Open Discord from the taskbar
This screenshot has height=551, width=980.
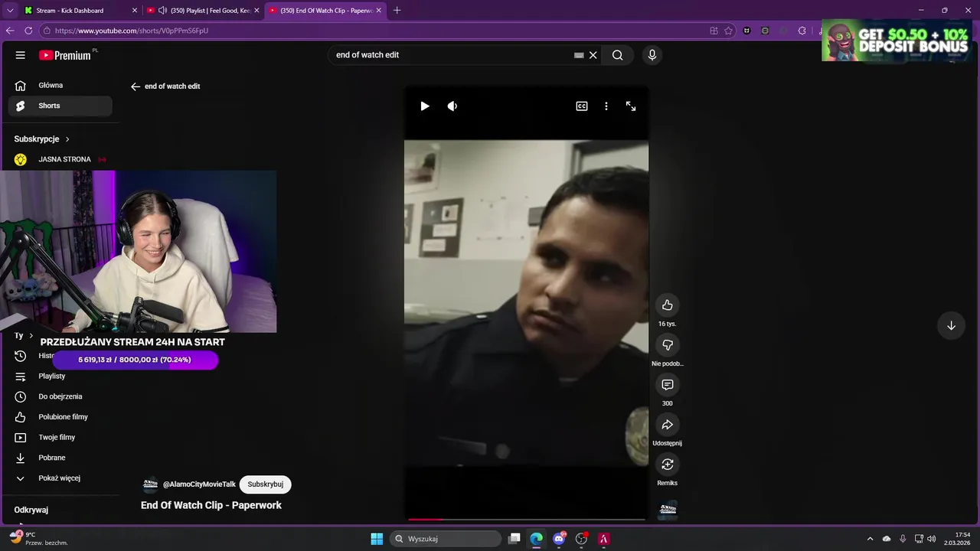[x=559, y=539]
